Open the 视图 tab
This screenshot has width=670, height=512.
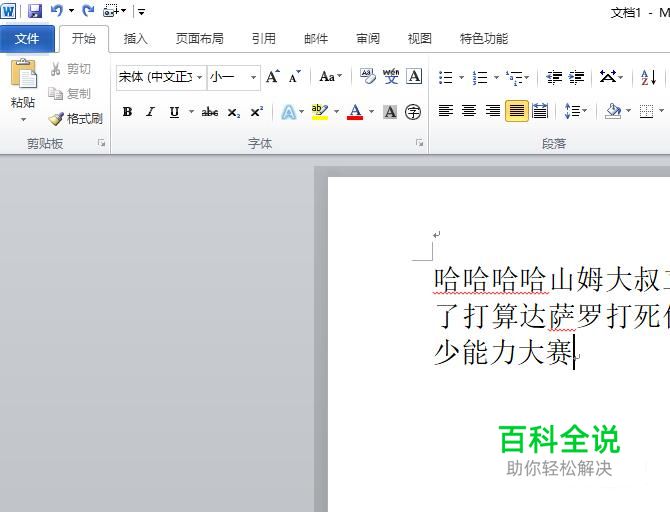(420, 39)
